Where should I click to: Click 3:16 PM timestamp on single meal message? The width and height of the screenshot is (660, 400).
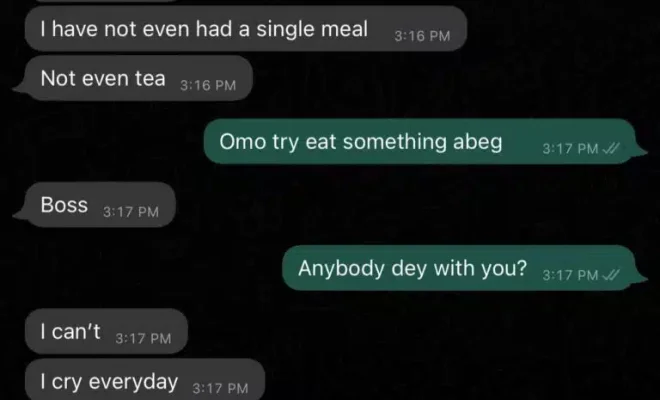pos(423,35)
